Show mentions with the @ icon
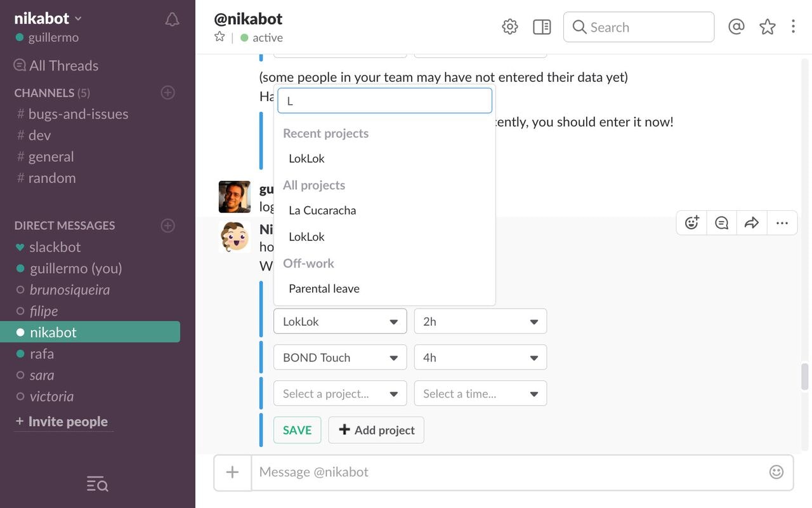The height and width of the screenshot is (508, 812). (x=736, y=27)
